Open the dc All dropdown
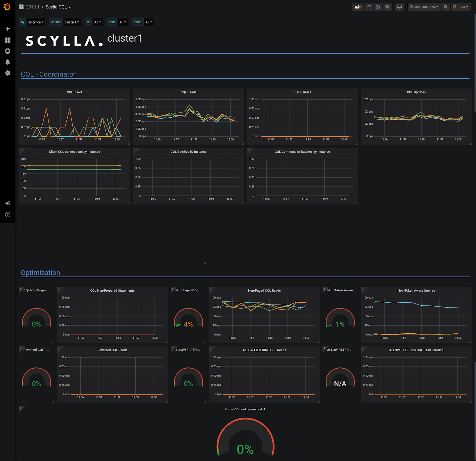Image resolution: width=476 pixels, height=461 pixels. [98, 22]
